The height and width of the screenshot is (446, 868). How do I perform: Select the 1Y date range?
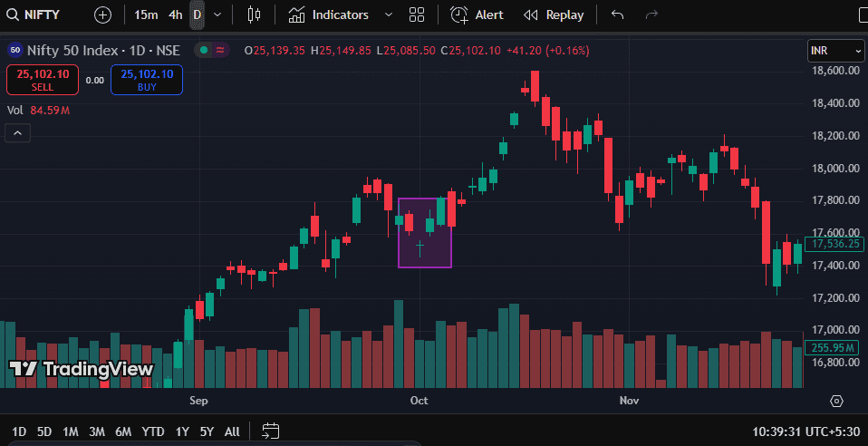point(182,431)
